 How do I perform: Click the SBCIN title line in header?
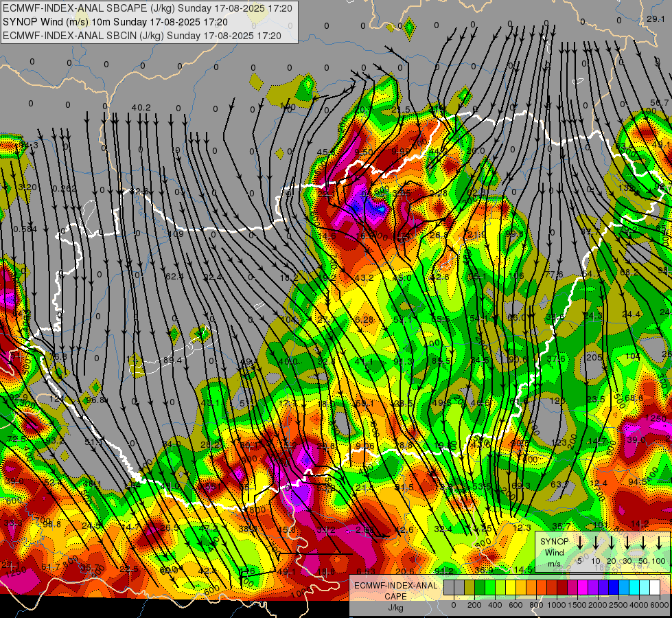pos(142,36)
